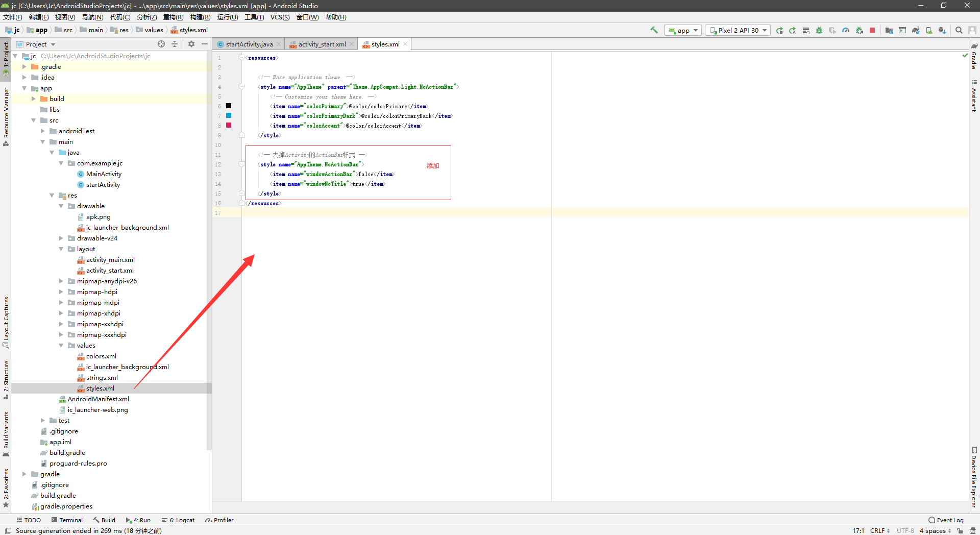This screenshot has width=980, height=535.
Task: Click the Run with Coverage icon
Action: click(x=832, y=31)
